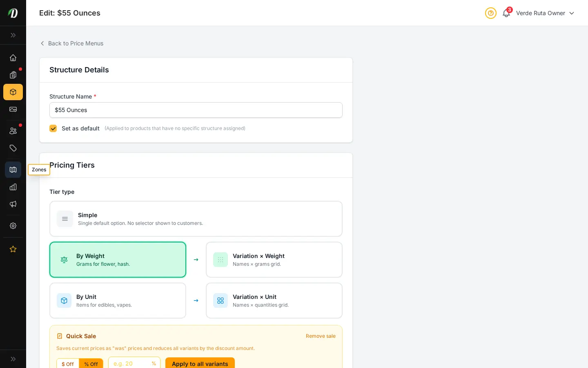This screenshot has height=368, width=588.
Task: Open the analytics bar chart icon
Action: point(13,187)
